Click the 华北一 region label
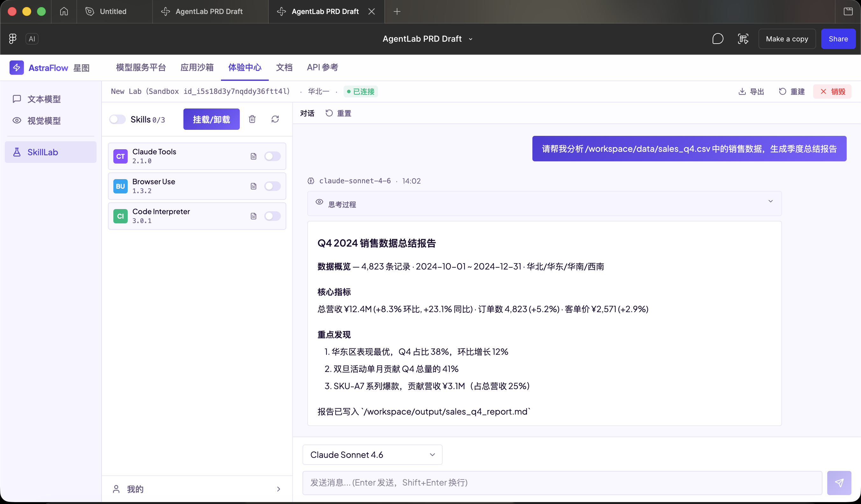The height and width of the screenshot is (504, 861). pyautogui.click(x=318, y=92)
